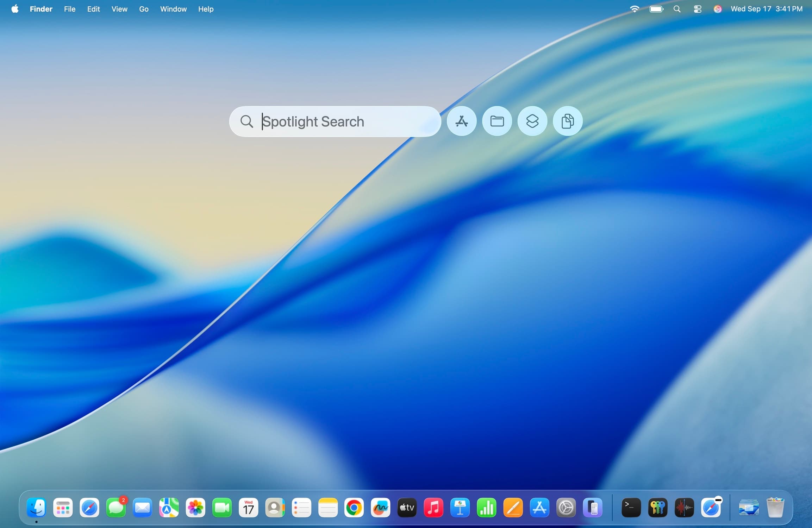
Task: Open FaceTime
Action: [x=222, y=508]
